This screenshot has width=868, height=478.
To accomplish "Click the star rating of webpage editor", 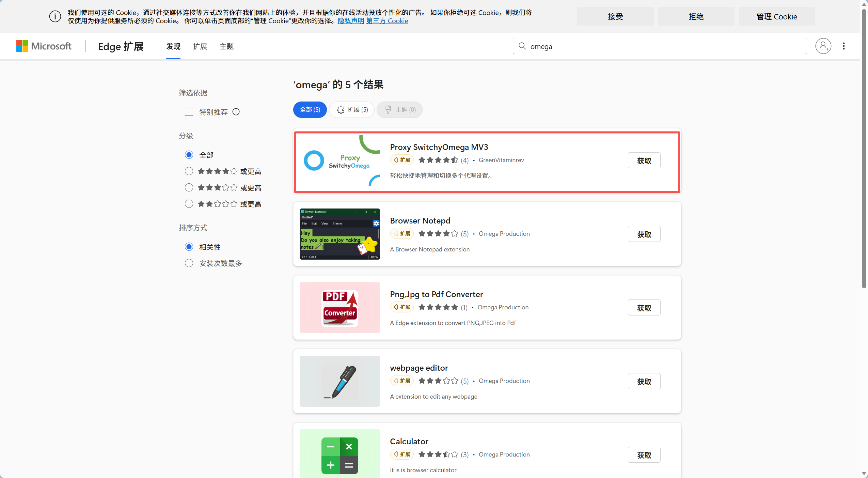I will click(438, 381).
